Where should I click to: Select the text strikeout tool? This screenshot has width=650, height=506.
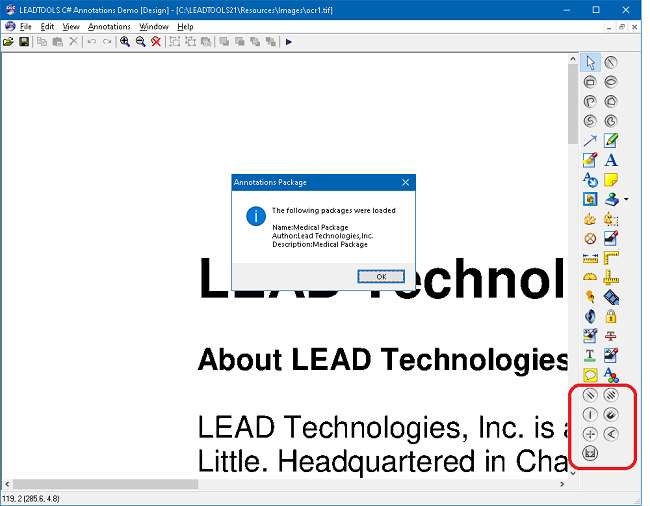(611, 336)
